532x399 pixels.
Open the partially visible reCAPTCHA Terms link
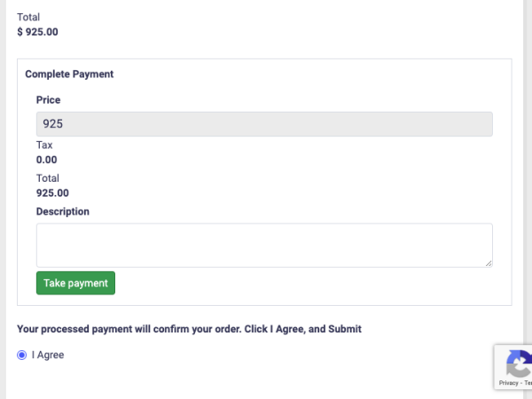click(528, 383)
